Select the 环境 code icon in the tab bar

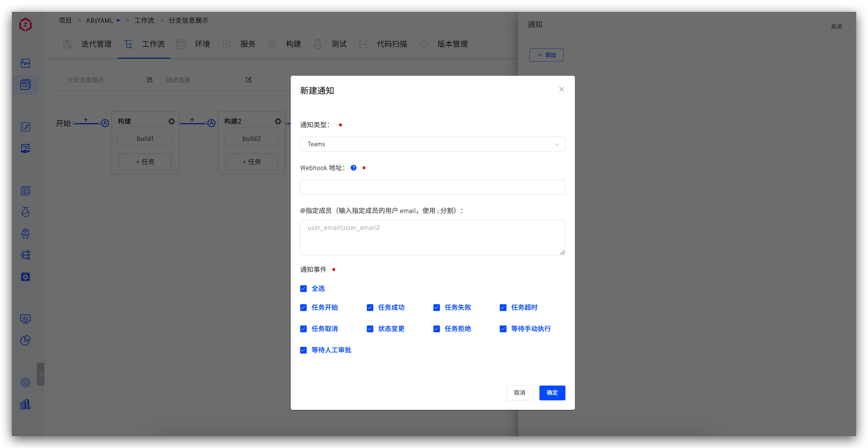(x=181, y=44)
